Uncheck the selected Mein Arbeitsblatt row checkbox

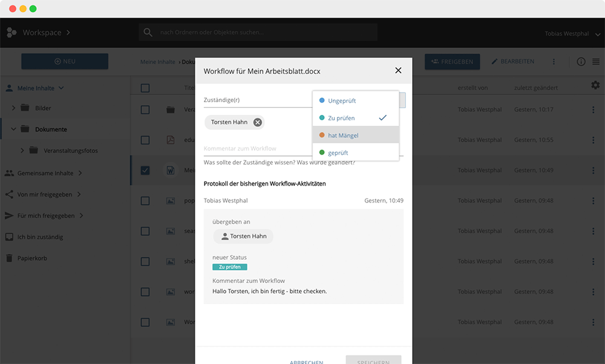pos(145,170)
